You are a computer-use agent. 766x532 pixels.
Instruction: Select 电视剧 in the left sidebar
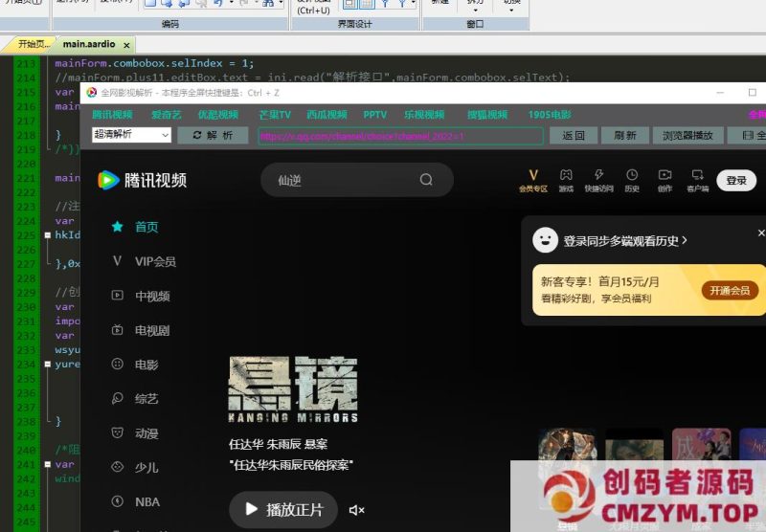click(151, 330)
